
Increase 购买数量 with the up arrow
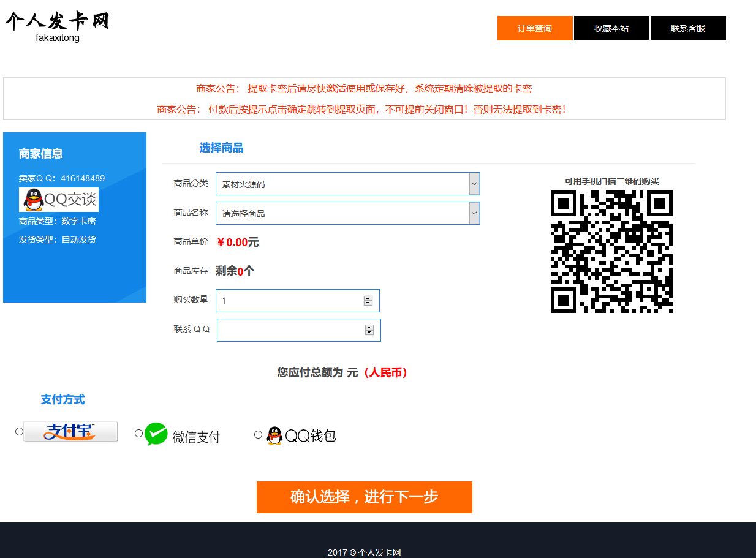pyautogui.click(x=368, y=298)
